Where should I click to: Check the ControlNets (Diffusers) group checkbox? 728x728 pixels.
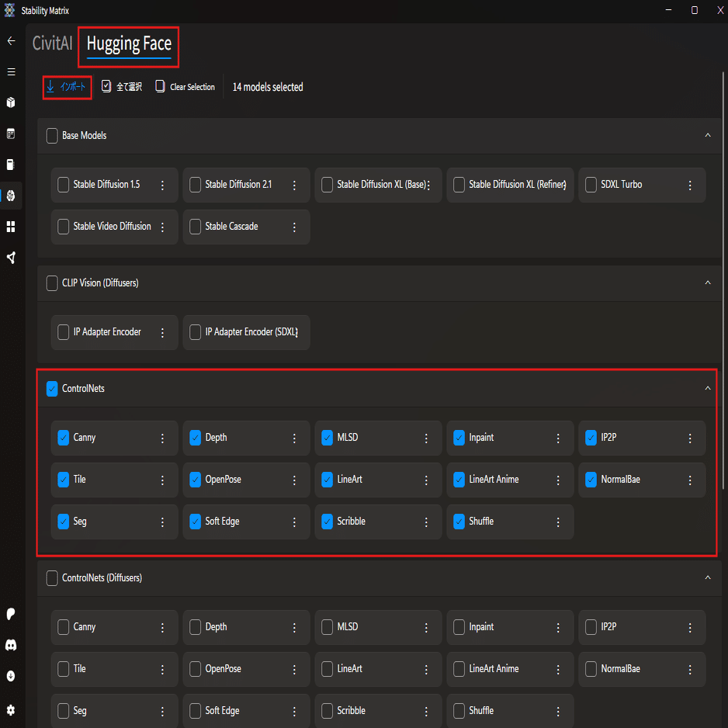pos(52,577)
